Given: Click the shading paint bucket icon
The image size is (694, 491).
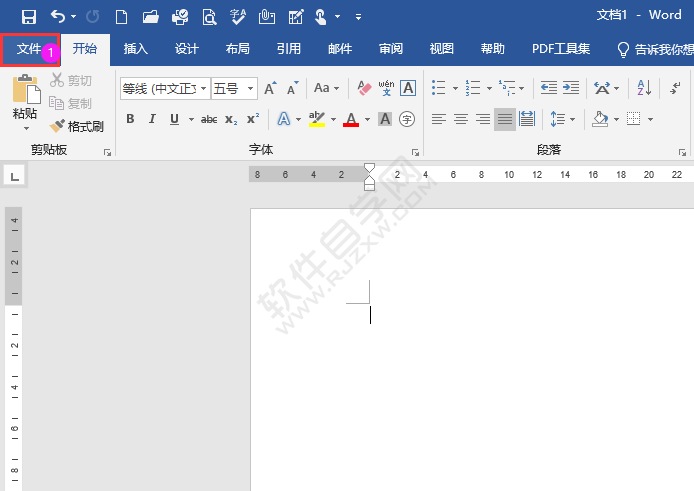Looking at the screenshot, I should pyautogui.click(x=600, y=119).
